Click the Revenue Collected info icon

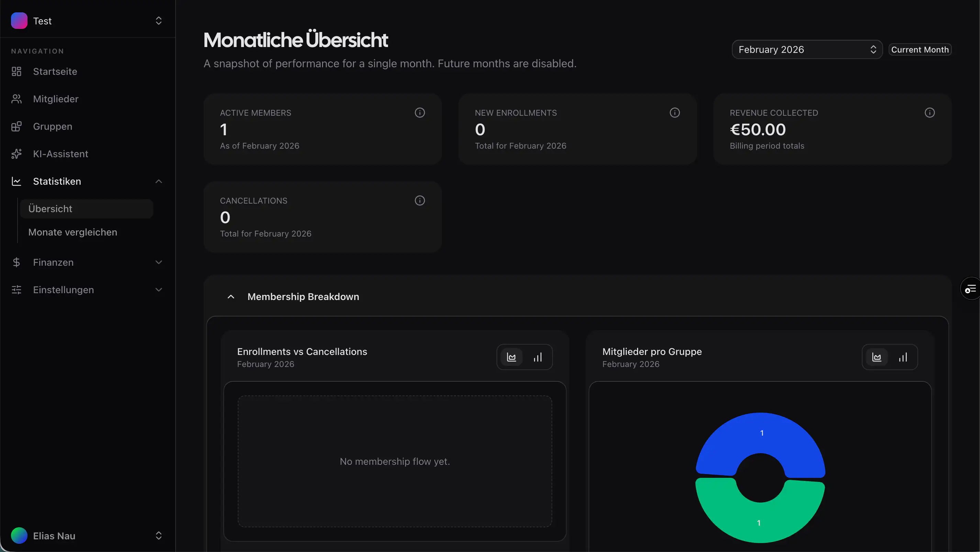[x=929, y=113]
